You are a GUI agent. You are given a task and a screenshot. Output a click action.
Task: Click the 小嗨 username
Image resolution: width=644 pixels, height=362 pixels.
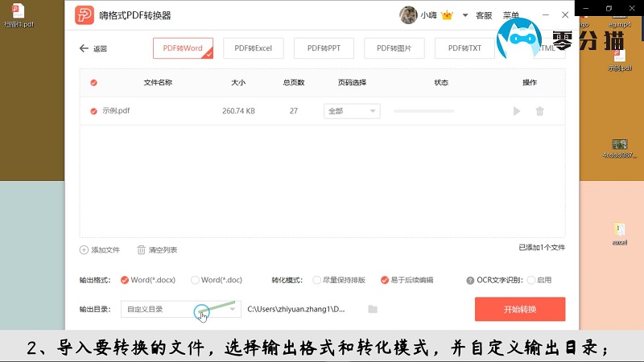pyautogui.click(x=428, y=15)
